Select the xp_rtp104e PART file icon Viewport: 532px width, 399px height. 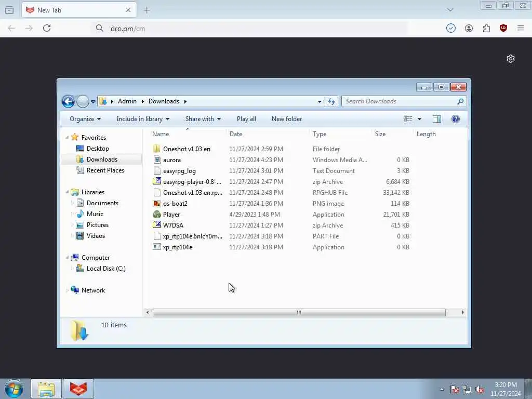(x=157, y=236)
